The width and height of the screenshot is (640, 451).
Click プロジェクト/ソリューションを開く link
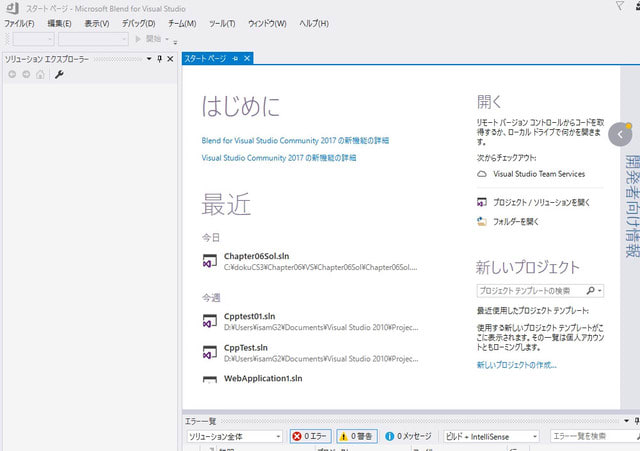[x=541, y=202]
